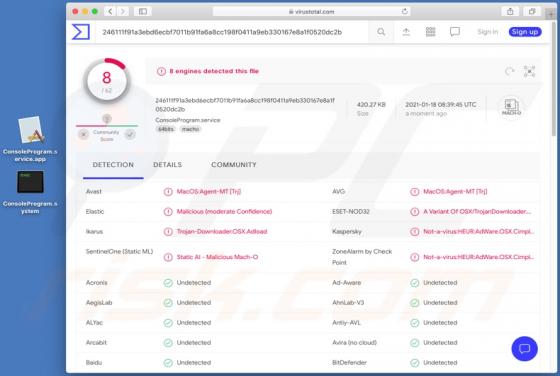Click Avast result MacOS:Agent-MT [Trj]
The width and height of the screenshot is (560, 376).
(209, 191)
